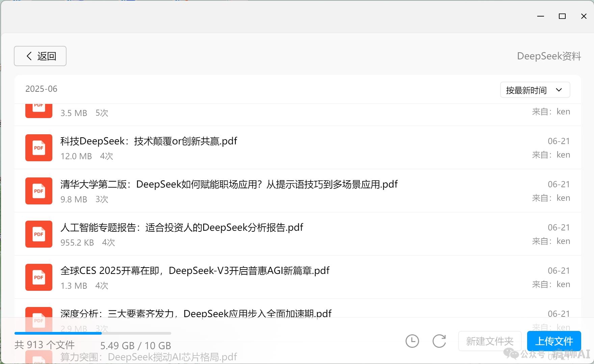Click the storage usage progress bar

click(93, 333)
